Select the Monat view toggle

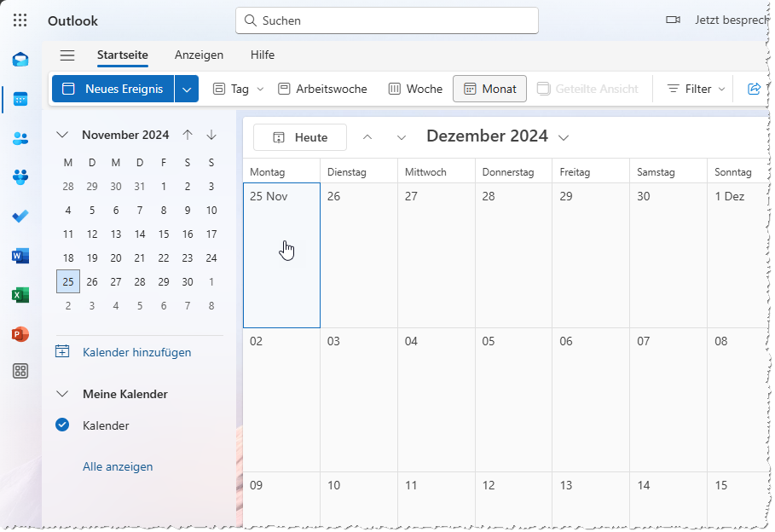pyautogui.click(x=489, y=88)
